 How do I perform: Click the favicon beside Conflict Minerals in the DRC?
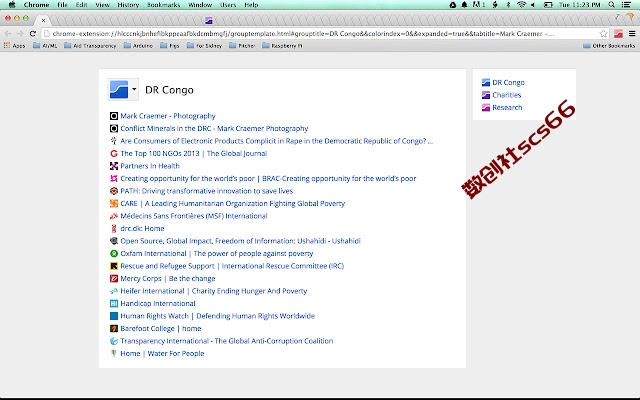point(114,129)
